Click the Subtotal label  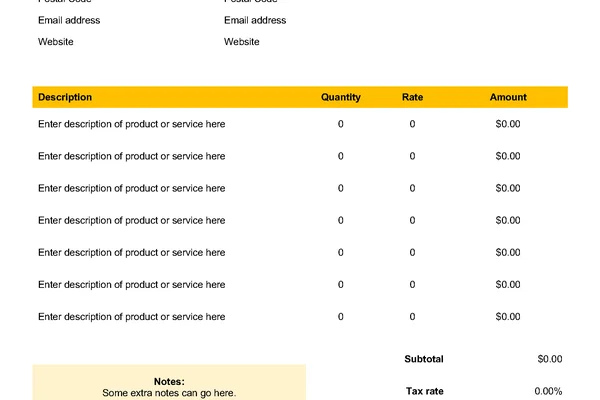(424, 359)
